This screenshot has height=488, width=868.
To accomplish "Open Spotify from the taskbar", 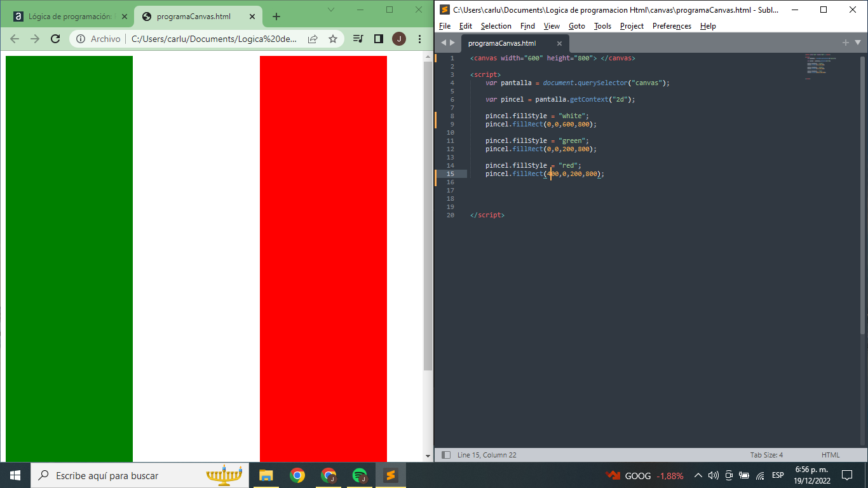I will [360, 475].
